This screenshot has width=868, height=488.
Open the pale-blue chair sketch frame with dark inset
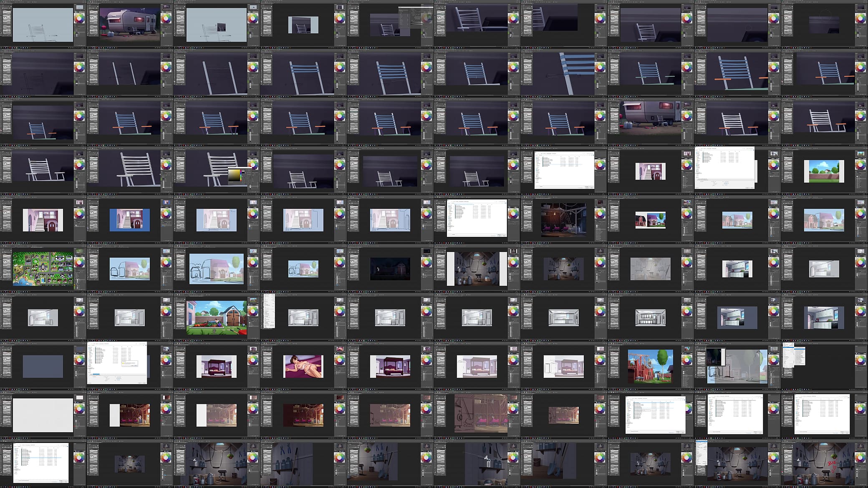217,24
